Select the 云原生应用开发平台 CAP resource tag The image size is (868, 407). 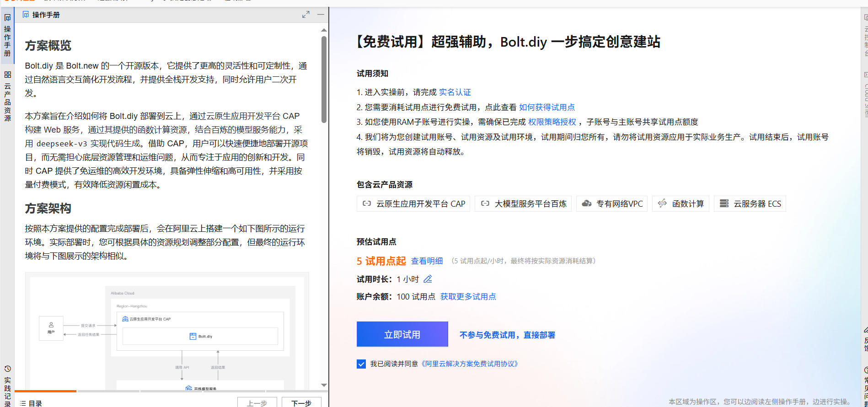point(413,204)
